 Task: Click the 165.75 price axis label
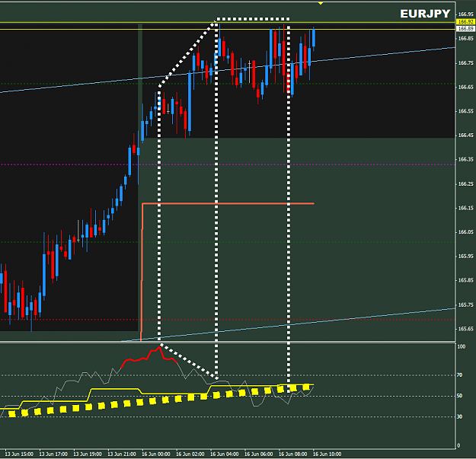coord(465,304)
